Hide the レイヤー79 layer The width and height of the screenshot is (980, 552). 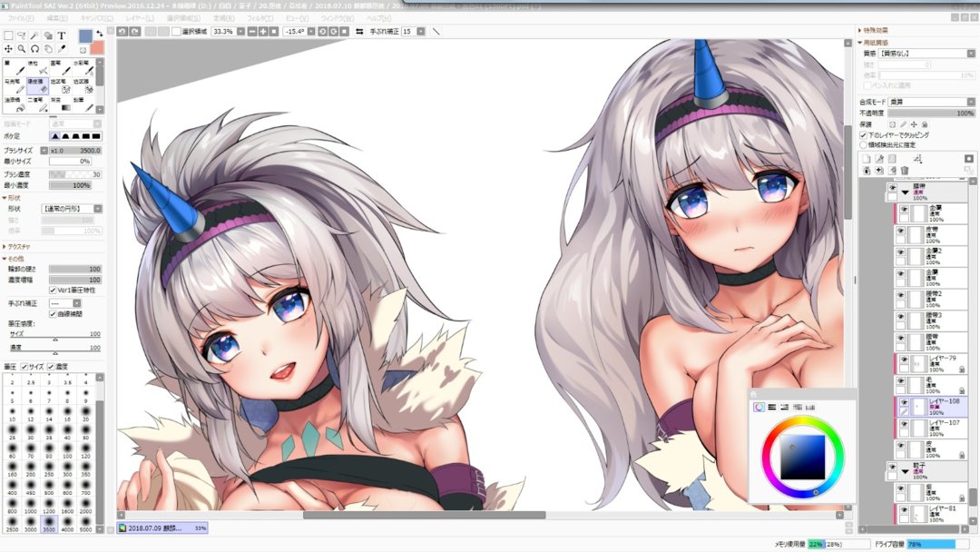[x=904, y=360]
